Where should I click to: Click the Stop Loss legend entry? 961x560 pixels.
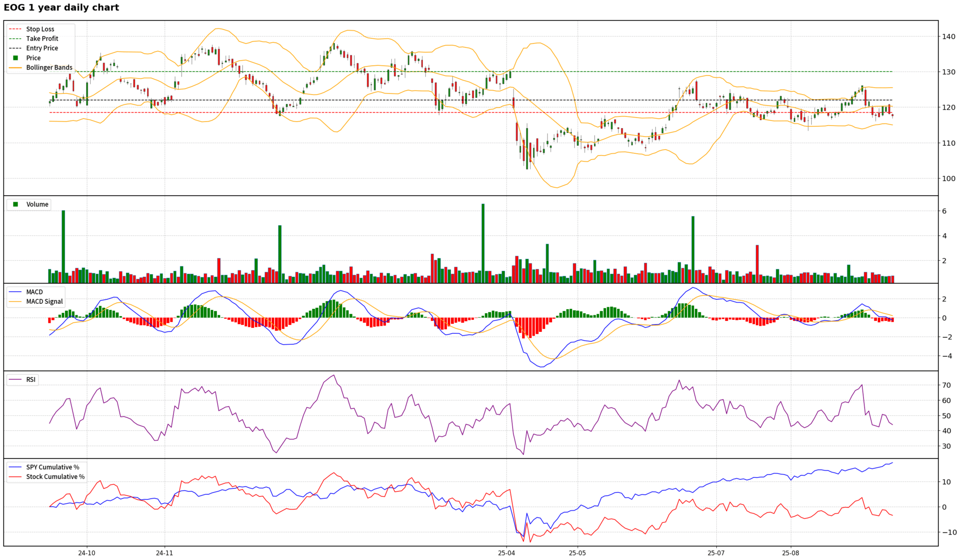pyautogui.click(x=40, y=29)
